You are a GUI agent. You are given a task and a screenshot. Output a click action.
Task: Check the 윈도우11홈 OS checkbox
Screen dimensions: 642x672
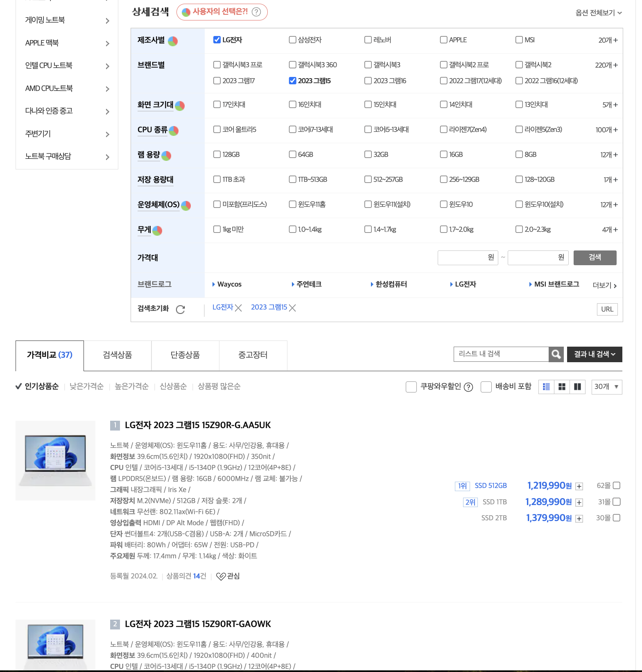292,204
